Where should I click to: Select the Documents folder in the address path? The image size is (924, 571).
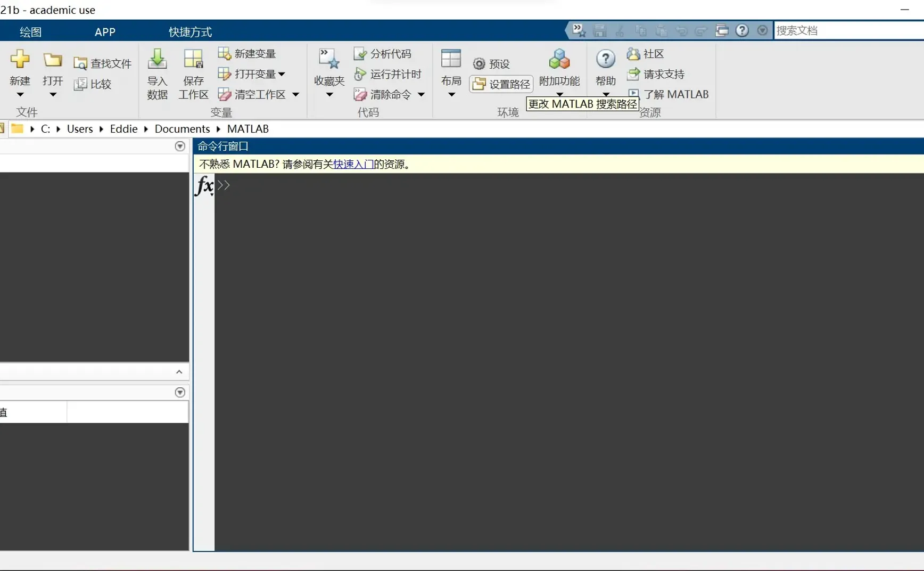pos(182,129)
